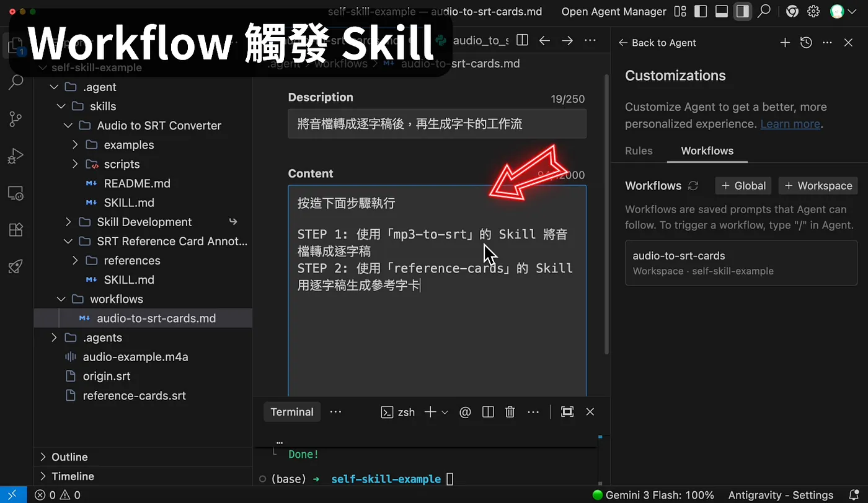Expand the Outline section
Image resolution: width=868 pixels, height=503 pixels.
(43, 457)
